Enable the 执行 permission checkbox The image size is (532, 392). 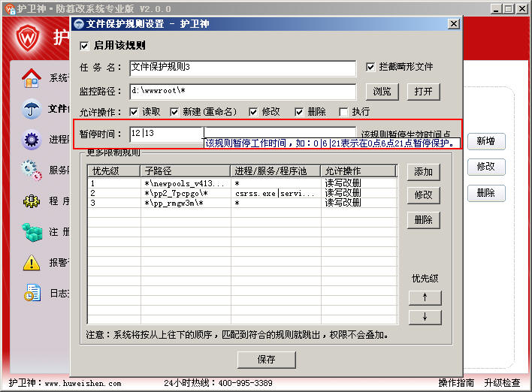343,112
